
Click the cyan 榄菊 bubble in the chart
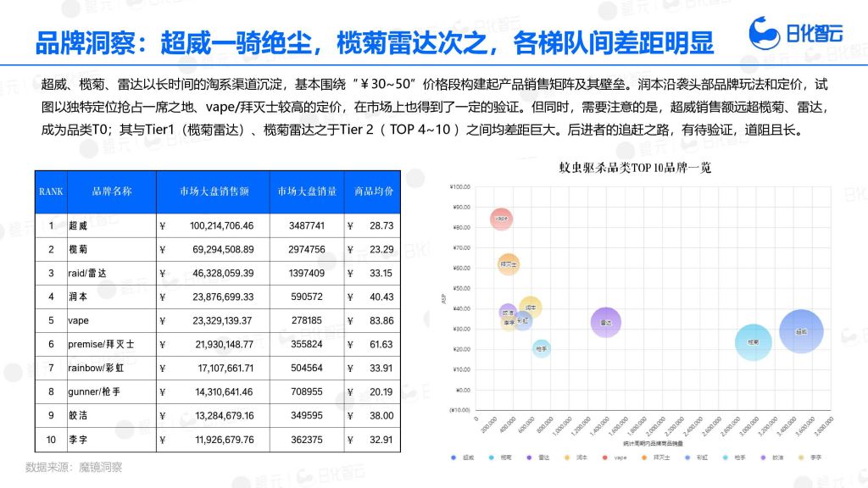pos(754,342)
